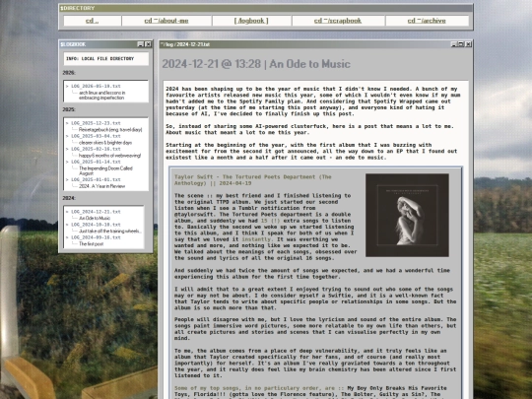
Task: Click the '2026:' year heading
Action: [69, 73]
